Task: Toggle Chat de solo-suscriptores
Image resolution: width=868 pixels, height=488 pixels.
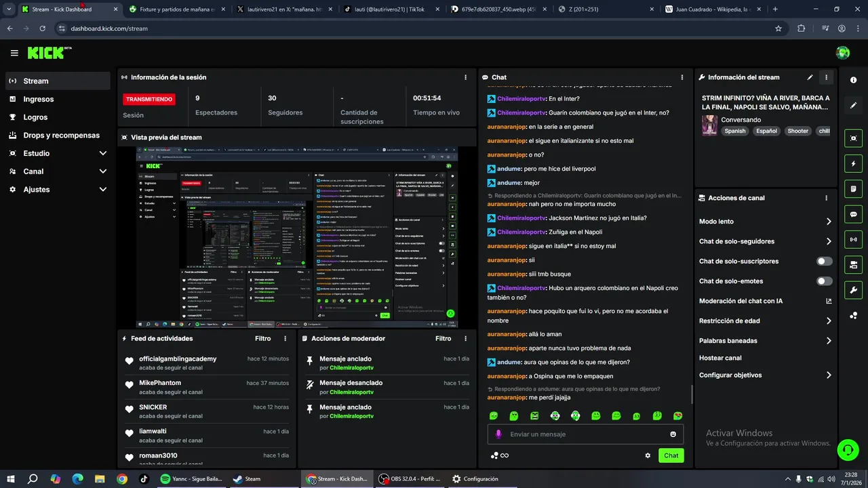Action: pyautogui.click(x=825, y=261)
